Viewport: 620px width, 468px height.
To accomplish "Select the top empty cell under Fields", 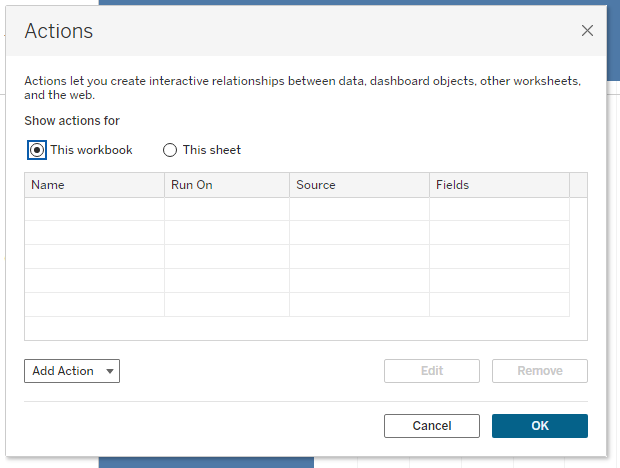I will tap(499, 209).
